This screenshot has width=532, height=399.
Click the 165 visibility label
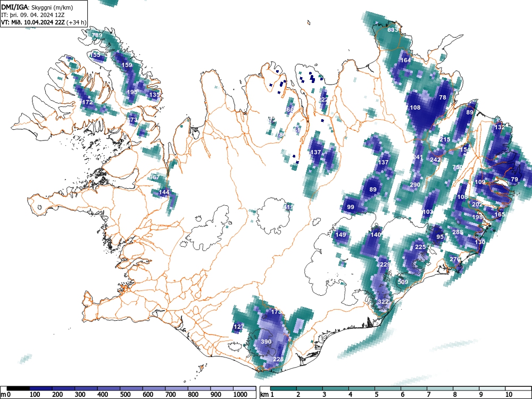click(500, 214)
